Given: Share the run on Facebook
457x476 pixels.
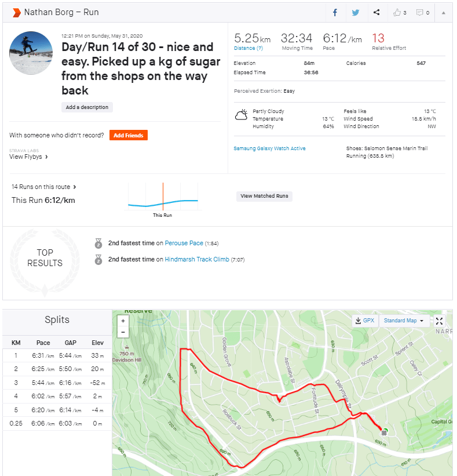Looking at the screenshot, I should 335,12.
